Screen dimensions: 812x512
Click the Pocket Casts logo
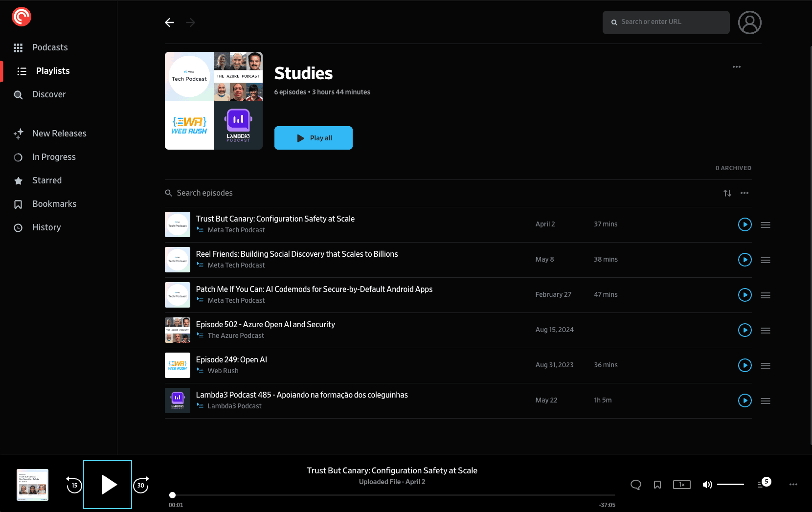click(x=22, y=17)
